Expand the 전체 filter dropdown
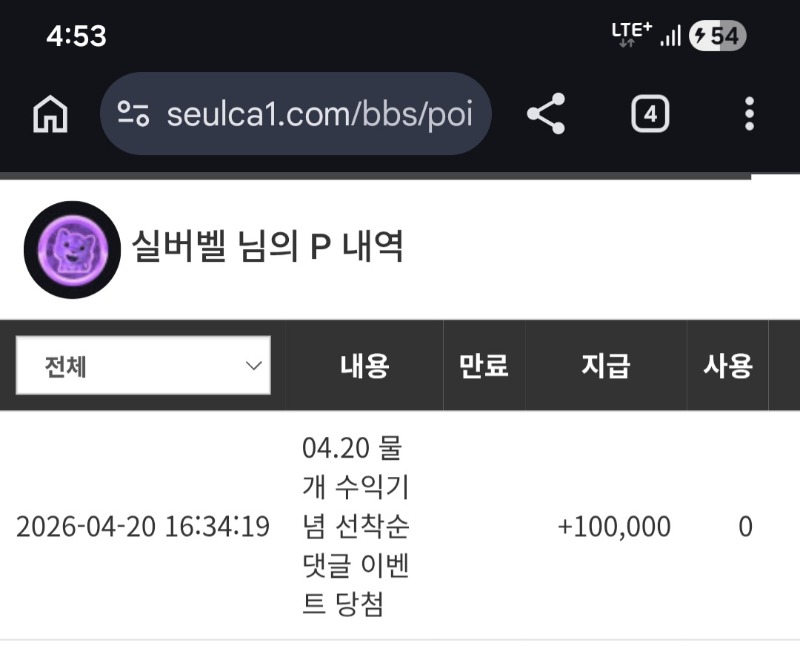Viewport: 800px width, 646px height. coord(143,365)
